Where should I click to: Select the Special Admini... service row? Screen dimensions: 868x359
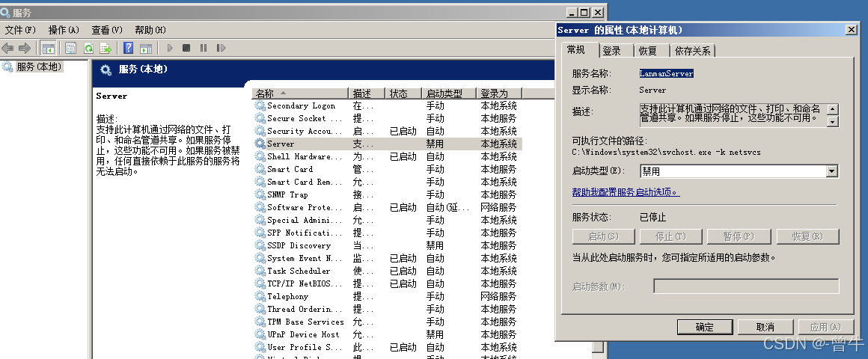click(388, 220)
